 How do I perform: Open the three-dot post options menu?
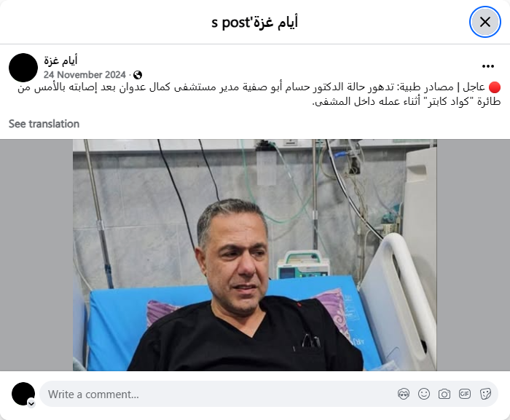point(488,66)
